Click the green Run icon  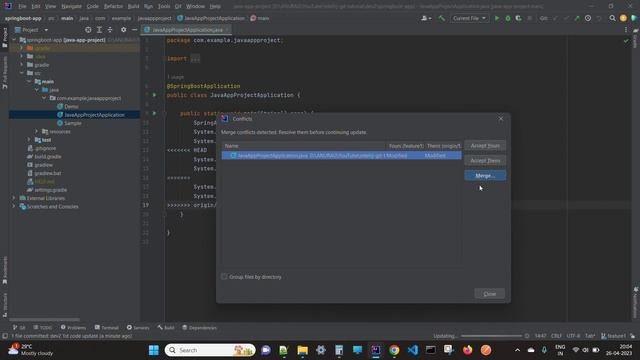pos(497,18)
